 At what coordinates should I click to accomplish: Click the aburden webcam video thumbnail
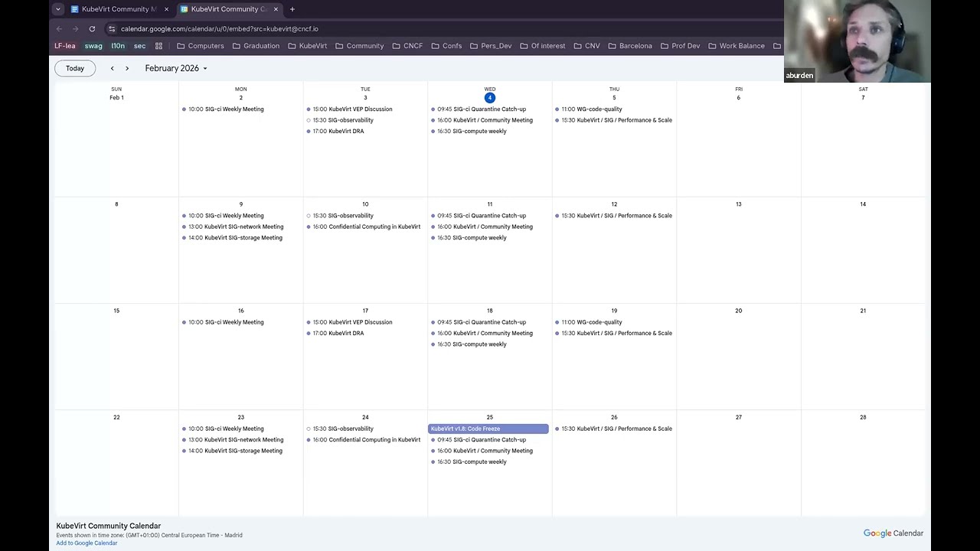click(x=857, y=41)
